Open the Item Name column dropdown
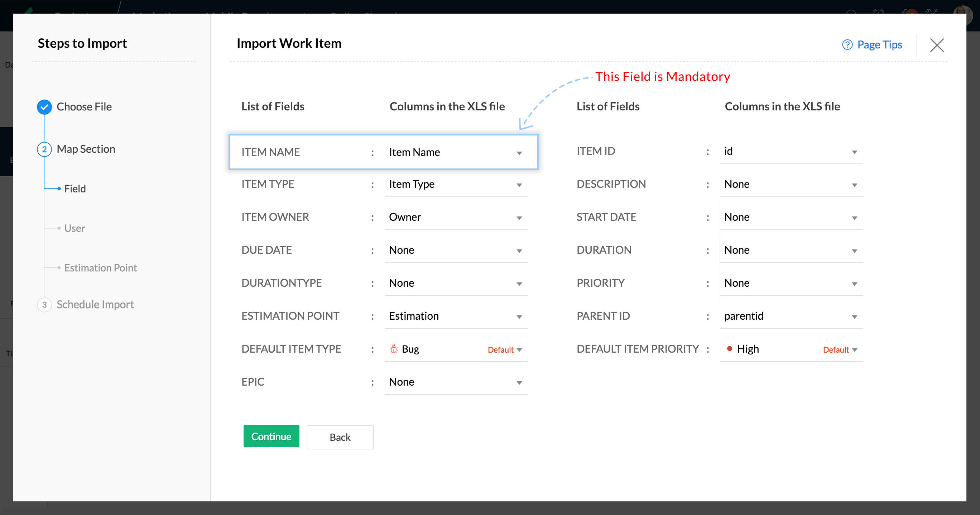Viewport: 980px width, 515px height. 519,153
